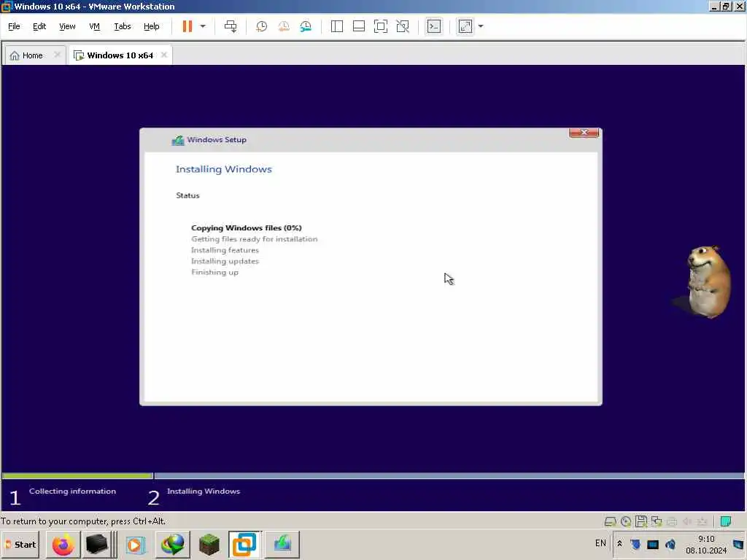Toggle the thumbnail bar view

click(359, 26)
